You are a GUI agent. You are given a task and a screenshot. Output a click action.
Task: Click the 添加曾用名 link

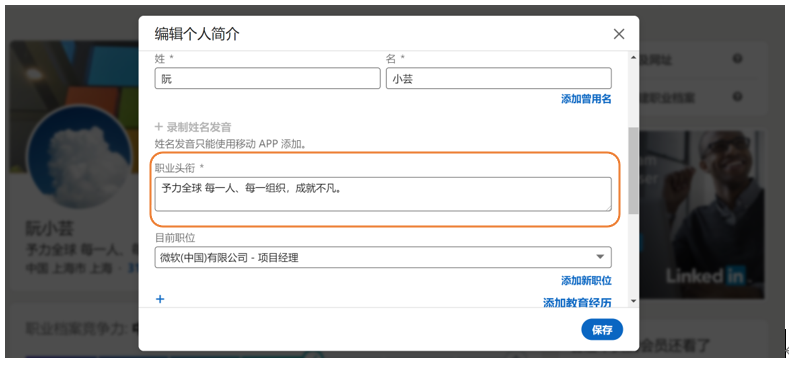(x=586, y=99)
